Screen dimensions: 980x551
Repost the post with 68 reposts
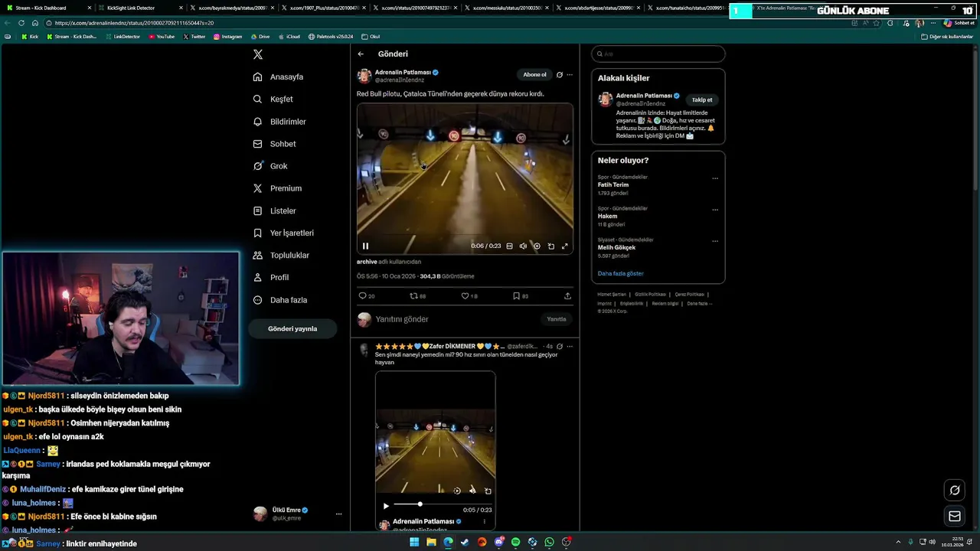[x=418, y=296]
